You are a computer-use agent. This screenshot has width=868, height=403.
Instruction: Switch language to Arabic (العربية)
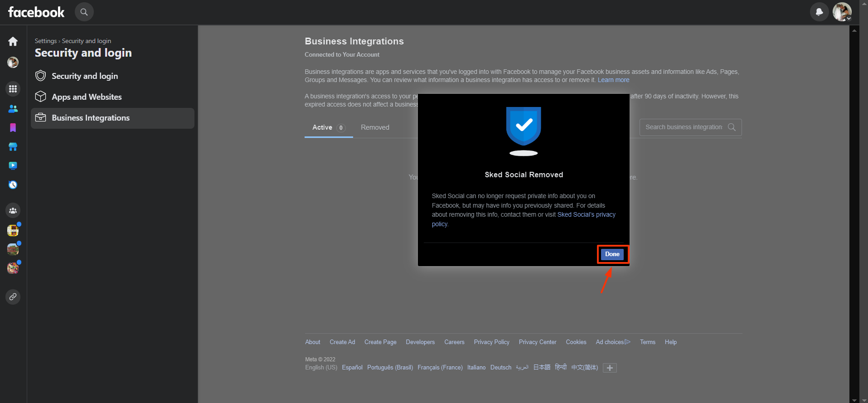tap(522, 368)
